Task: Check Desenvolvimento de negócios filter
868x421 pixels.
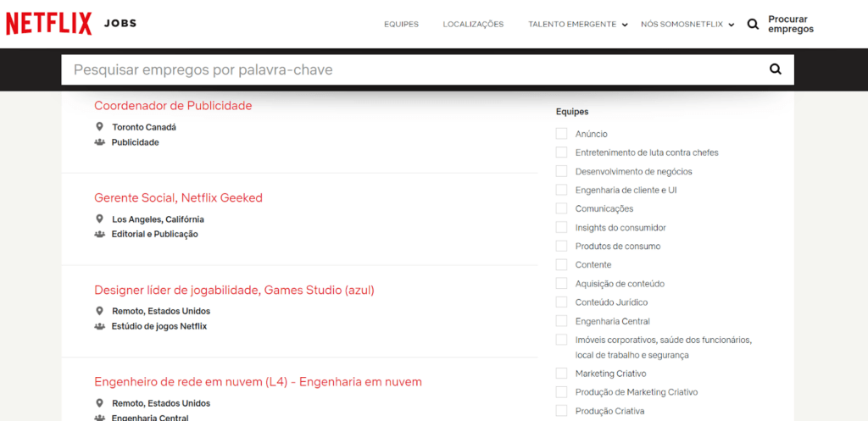Action: (x=562, y=171)
